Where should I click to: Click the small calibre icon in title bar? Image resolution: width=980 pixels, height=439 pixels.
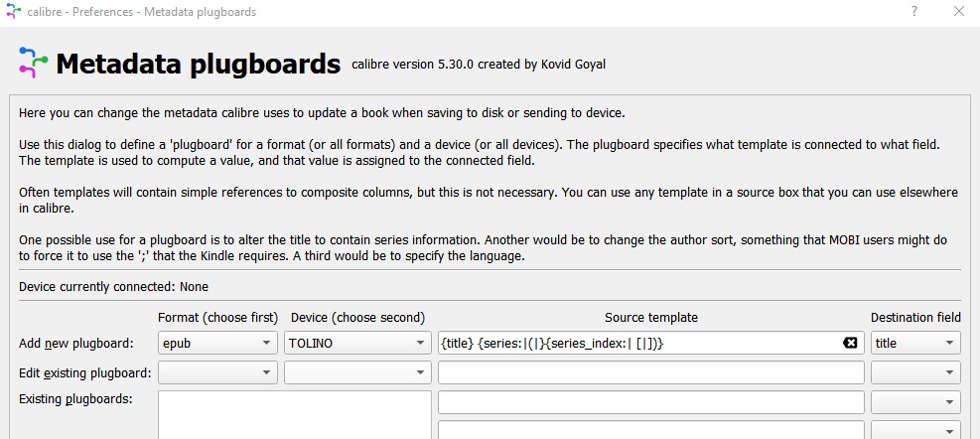pyautogui.click(x=13, y=12)
